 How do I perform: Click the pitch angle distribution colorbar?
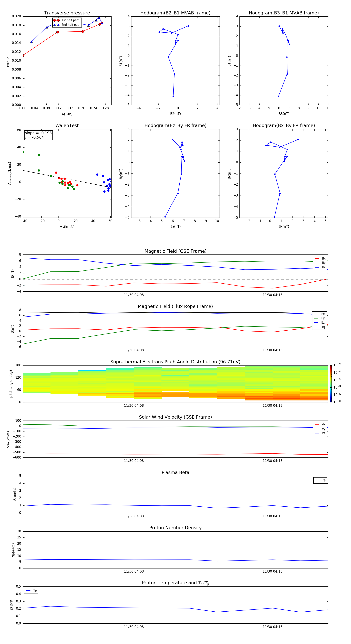[x=331, y=384]
